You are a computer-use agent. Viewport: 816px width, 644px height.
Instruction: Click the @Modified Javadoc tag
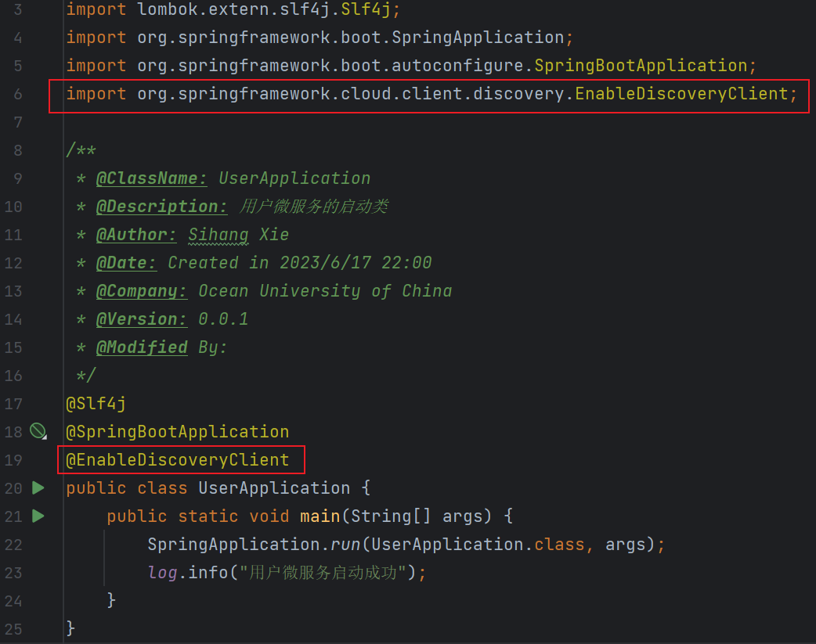142,347
